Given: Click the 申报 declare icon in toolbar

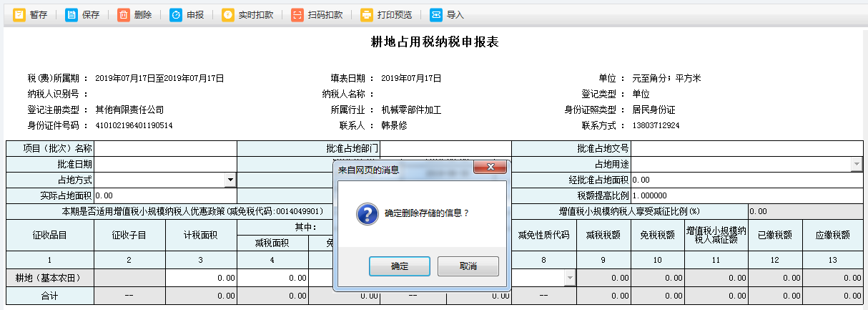Looking at the screenshot, I should (x=176, y=14).
